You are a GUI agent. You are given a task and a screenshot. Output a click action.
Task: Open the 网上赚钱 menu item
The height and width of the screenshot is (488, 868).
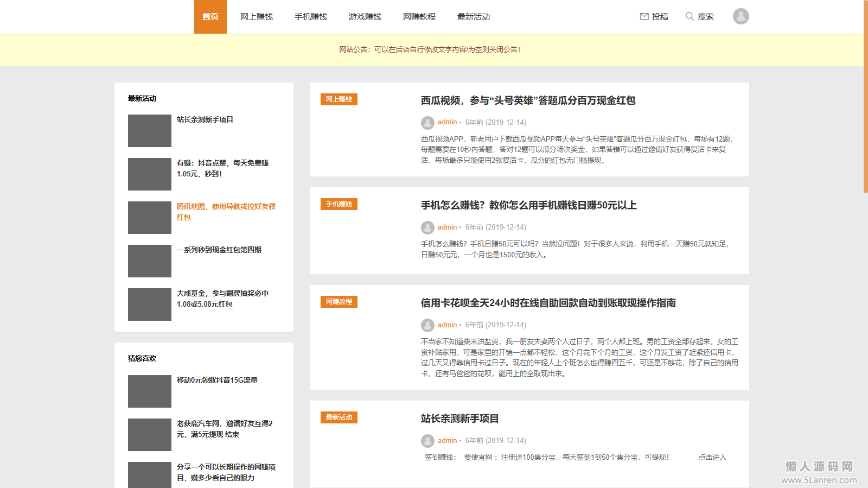[x=257, y=17]
